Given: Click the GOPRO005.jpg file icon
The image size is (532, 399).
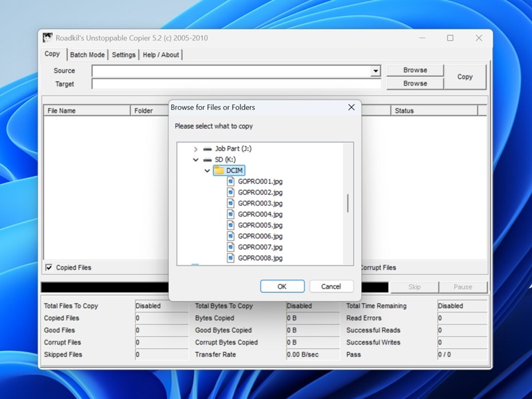Looking at the screenshot, I should click(231, 225).
